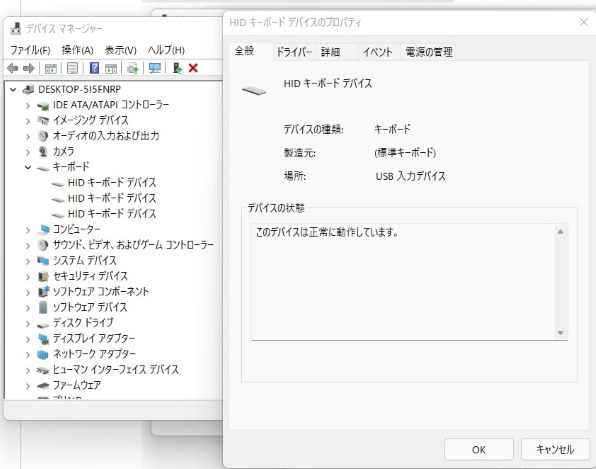
Task: Switch to the ドライバー tab
Action: click(294, 52)
